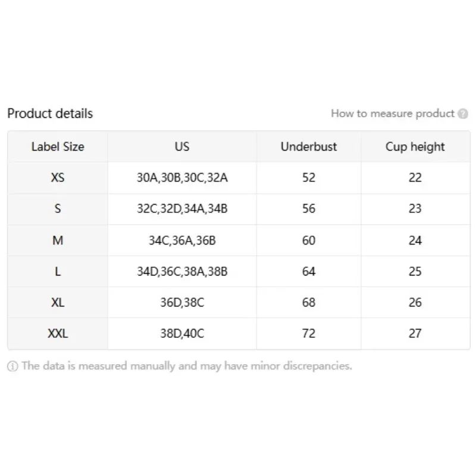The width and height of the screenshot is (476, 476).
Task: Click the manual measurement disclaimer text
Action: 187,366
